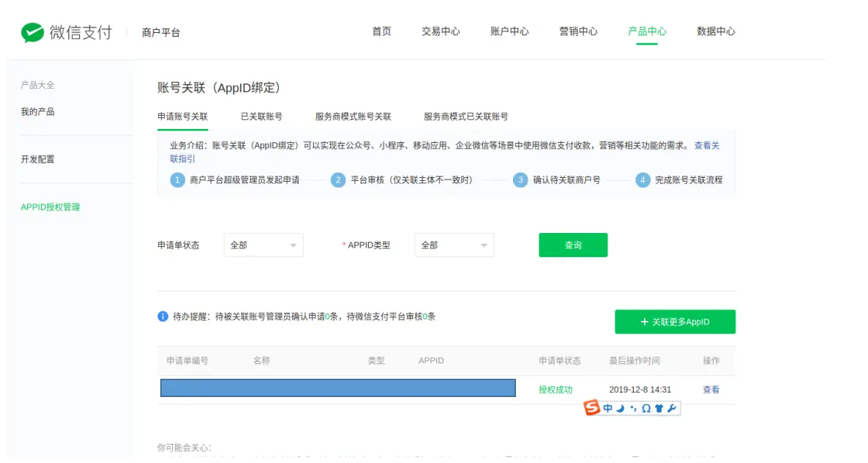Click the green 查询 button
868x463 pixels.
573,245
